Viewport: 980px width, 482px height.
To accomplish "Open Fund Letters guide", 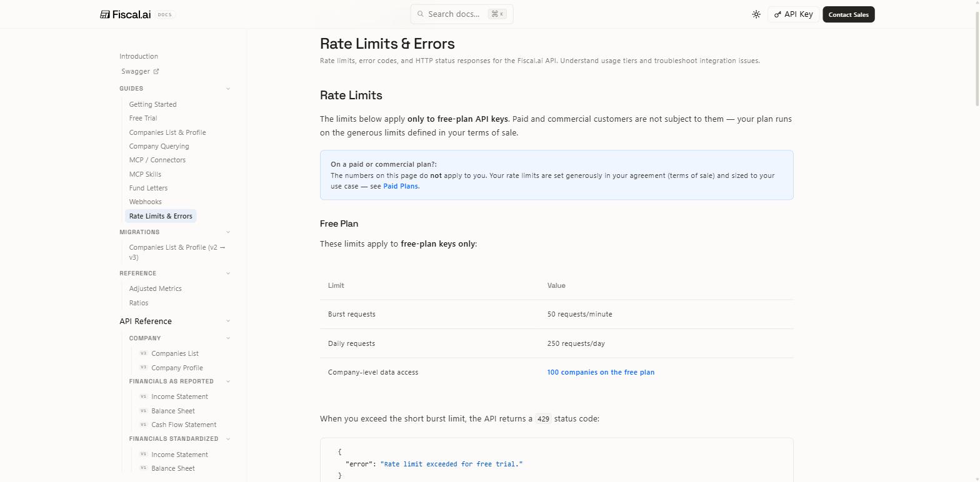I will tap(148, 188).
